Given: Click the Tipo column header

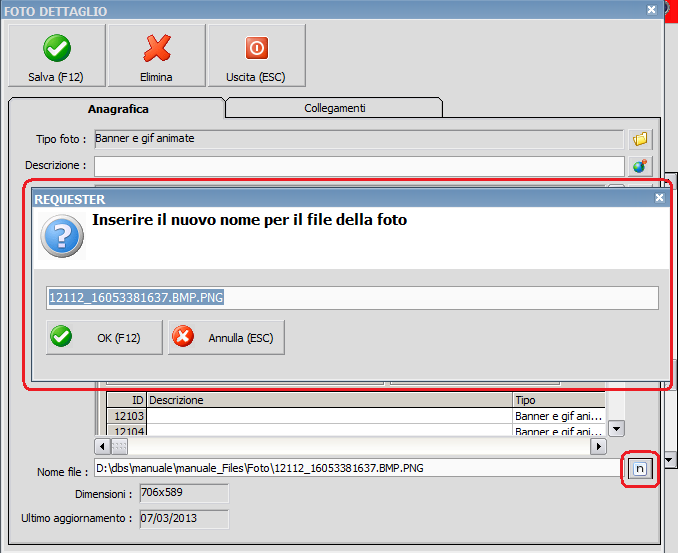Looking at the screenshot, I should click(x=559, y=400).
